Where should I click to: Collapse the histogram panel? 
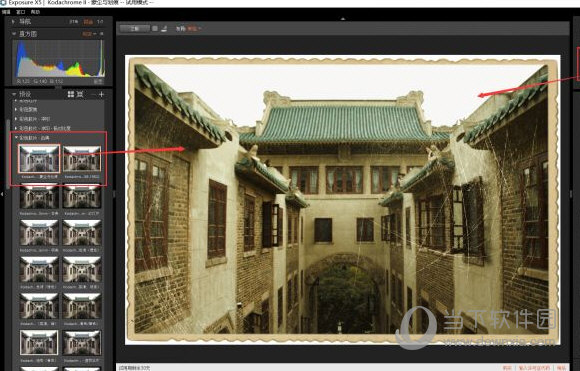tap(14, 34)
